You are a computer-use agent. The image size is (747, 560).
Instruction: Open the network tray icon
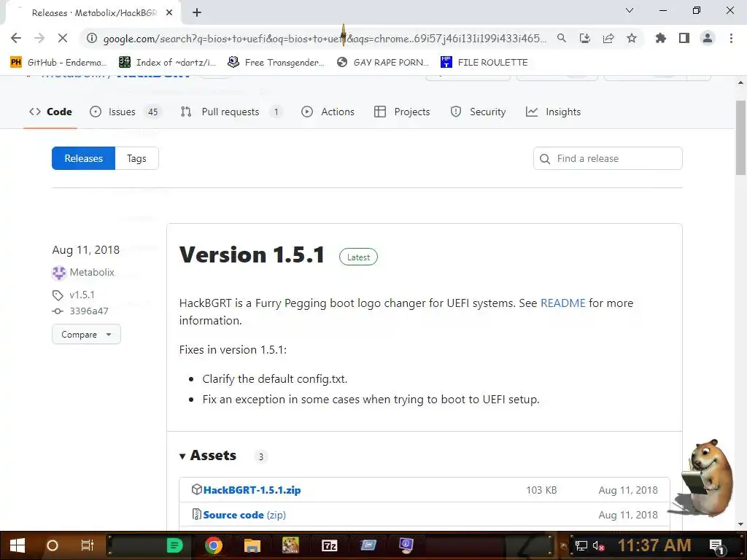[581, 545]
